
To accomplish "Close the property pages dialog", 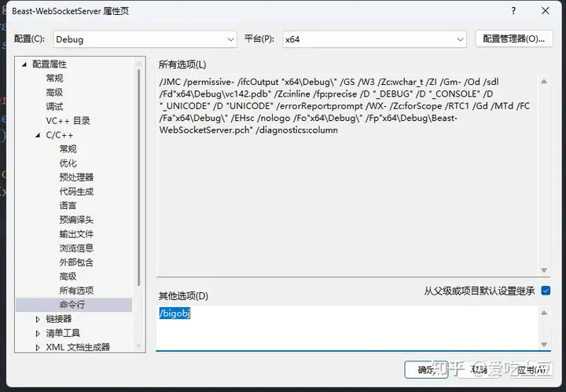I will (545, 11).
